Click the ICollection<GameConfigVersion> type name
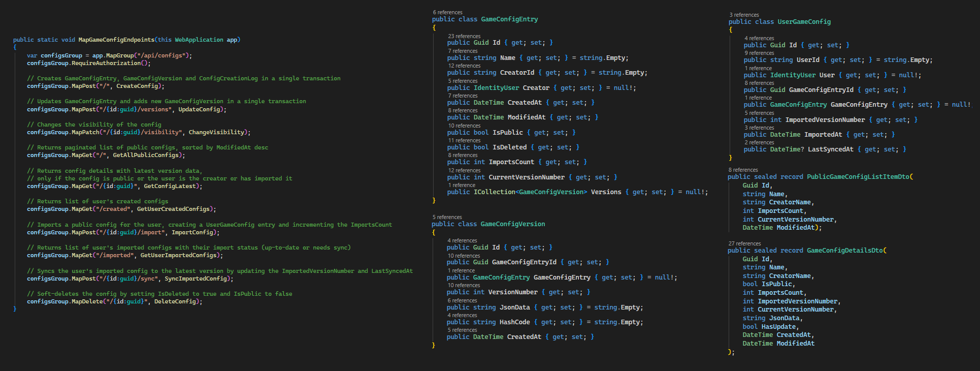980x371 pixels. pos(530,192)
